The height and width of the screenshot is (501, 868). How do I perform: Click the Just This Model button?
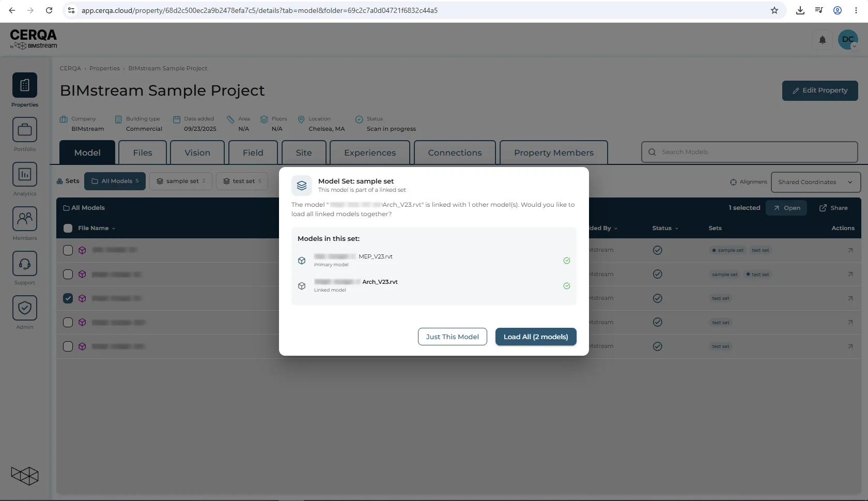tap(453, 337)
